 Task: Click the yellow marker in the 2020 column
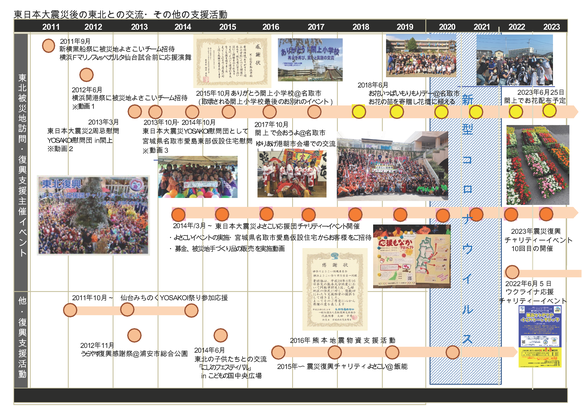click(441, 112)
